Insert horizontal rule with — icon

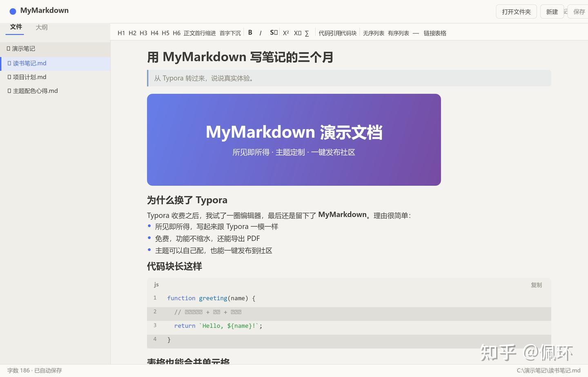[416, 33]
